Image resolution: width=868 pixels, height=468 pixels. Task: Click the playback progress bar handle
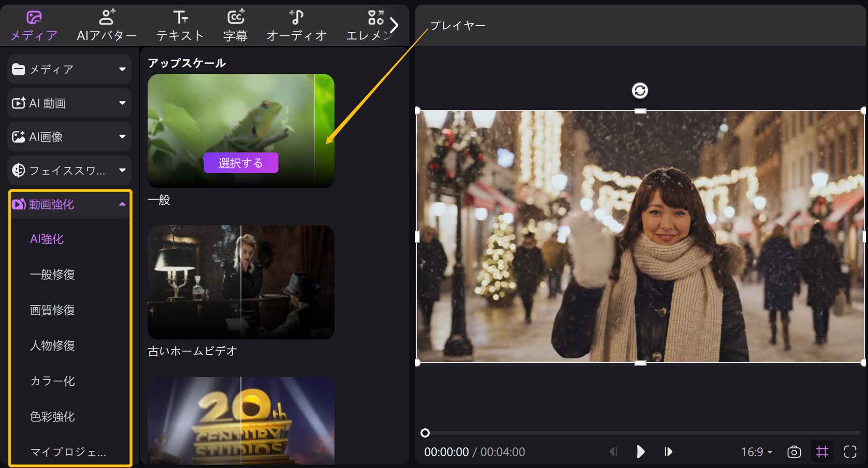point(425,433)
